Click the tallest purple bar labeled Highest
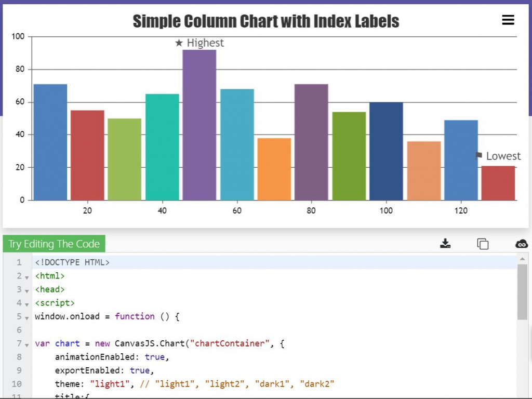The width and height of the screenshot is (532, 399). pyautogui.click(x=199, y=125)
